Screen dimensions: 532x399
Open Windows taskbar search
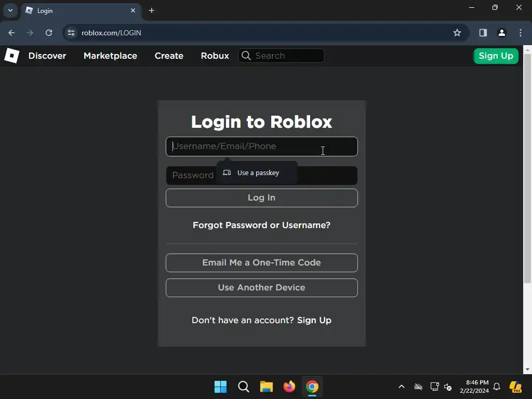244,387
